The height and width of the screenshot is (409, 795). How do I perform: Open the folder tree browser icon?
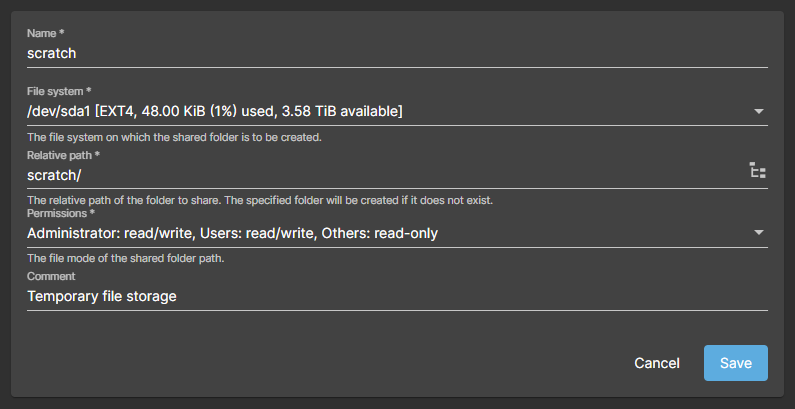(x=757, y=171)
